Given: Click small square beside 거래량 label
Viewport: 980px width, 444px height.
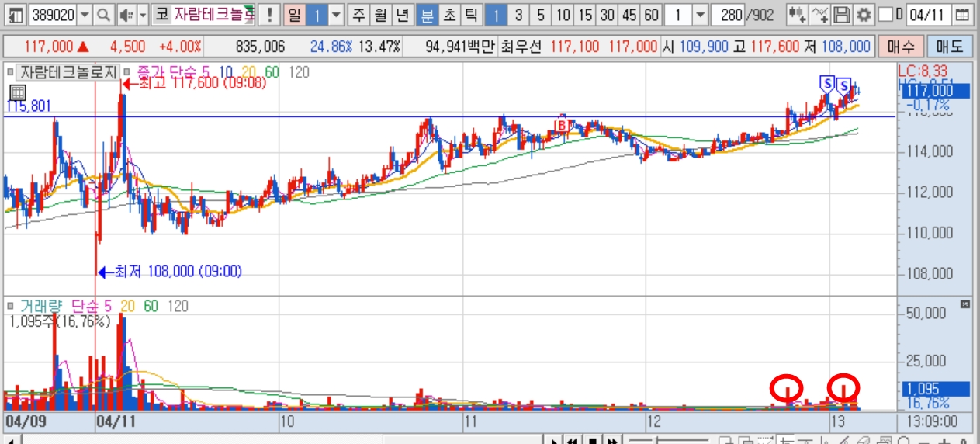Looking at the screenshot, I should click(10, 307).
